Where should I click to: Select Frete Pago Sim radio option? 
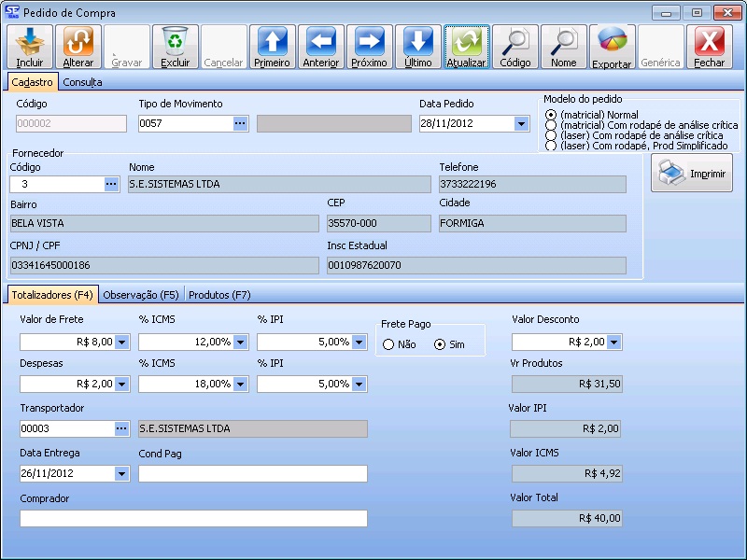tap(440, 344)
